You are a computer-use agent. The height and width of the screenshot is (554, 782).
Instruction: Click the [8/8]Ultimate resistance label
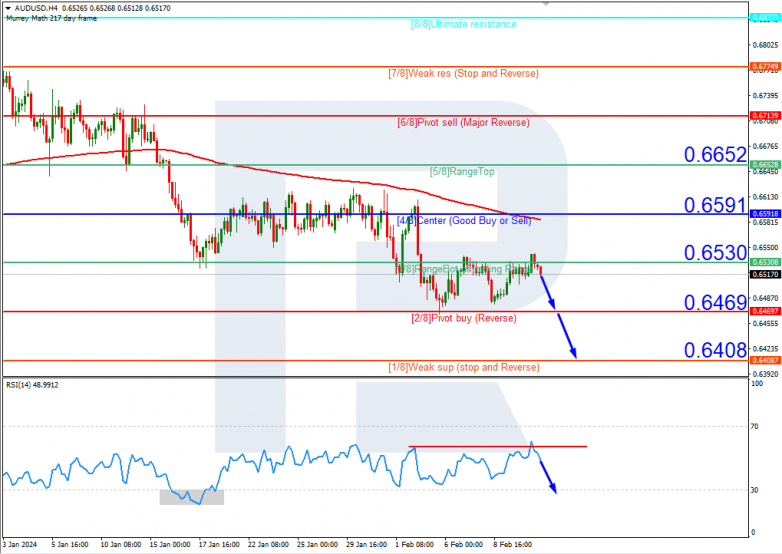coord(463,24)
